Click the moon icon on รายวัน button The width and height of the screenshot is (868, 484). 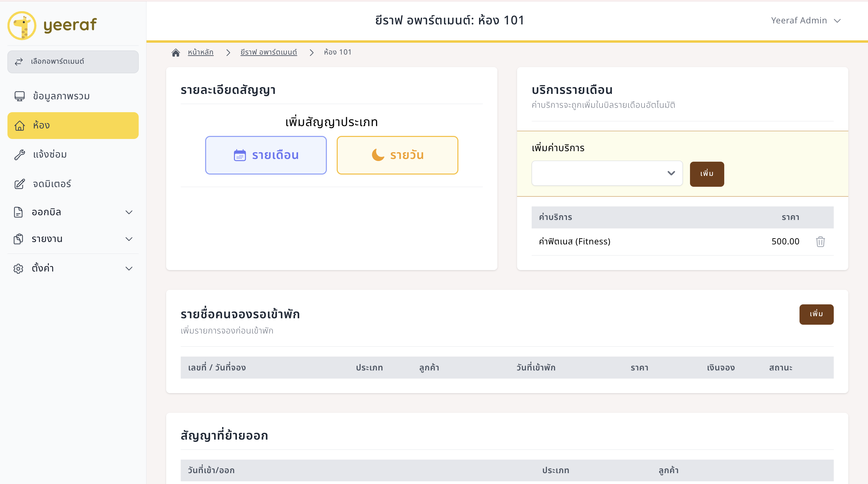pyautogui.click(x=378, y=155)
